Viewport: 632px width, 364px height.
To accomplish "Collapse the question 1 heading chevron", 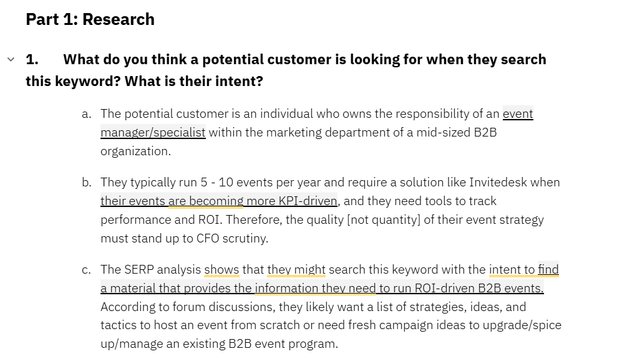I will click(x=11, y=60).
